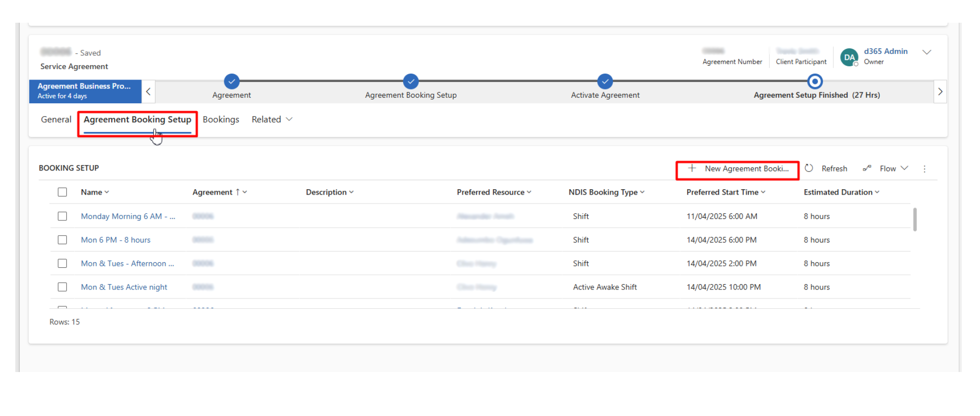This screenshot has height=416, width=980.
Task: Click the Refresh icon in Booking Setup
Action: (809, 168)
